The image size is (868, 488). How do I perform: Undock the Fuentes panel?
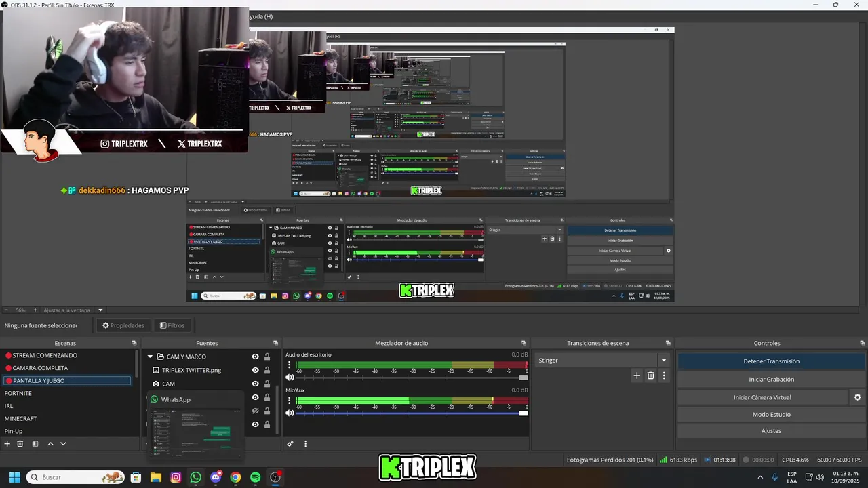(x=275, y=343)
